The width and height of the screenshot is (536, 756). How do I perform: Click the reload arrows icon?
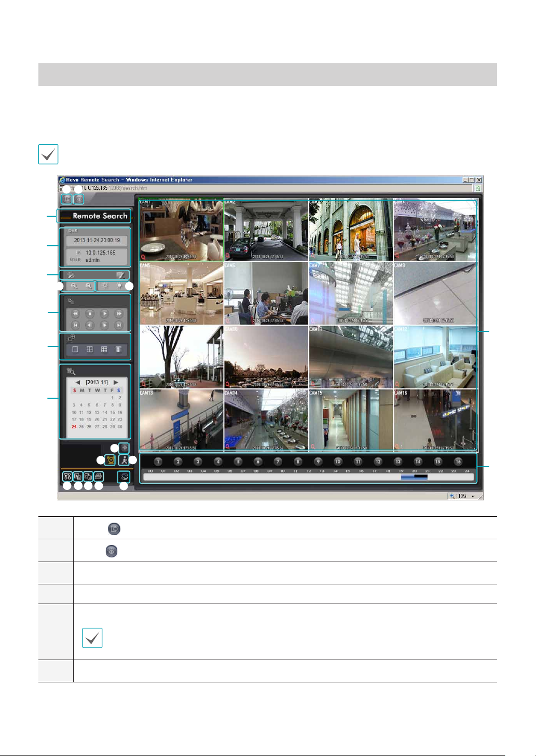123,475
